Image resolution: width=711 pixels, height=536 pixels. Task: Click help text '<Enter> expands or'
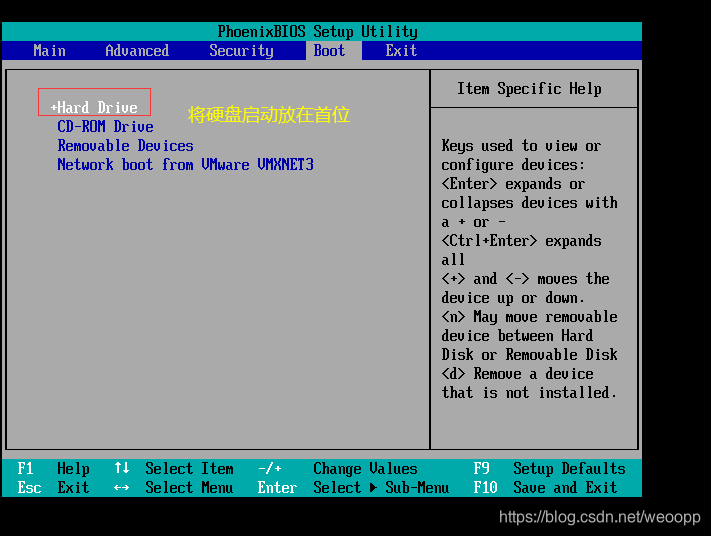(513, 184)
